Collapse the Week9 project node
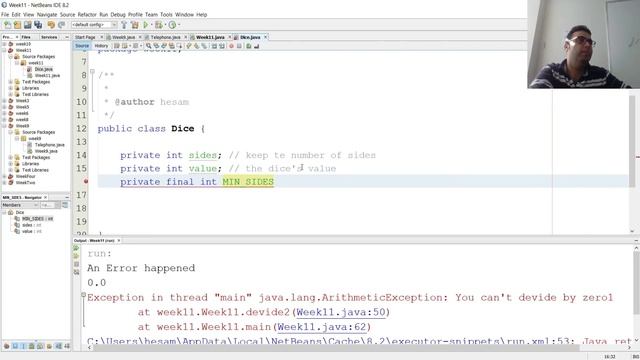The image size is (640, 360). tap(4, 126)
